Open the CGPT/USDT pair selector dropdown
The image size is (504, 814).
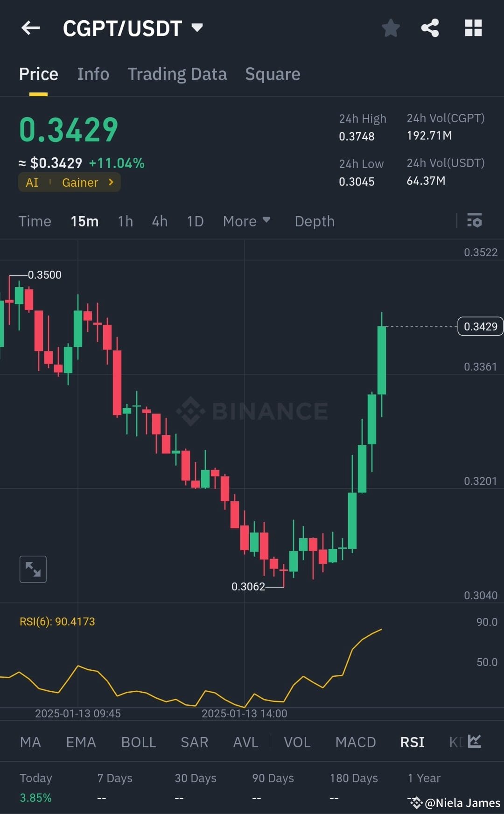point(133,28)
